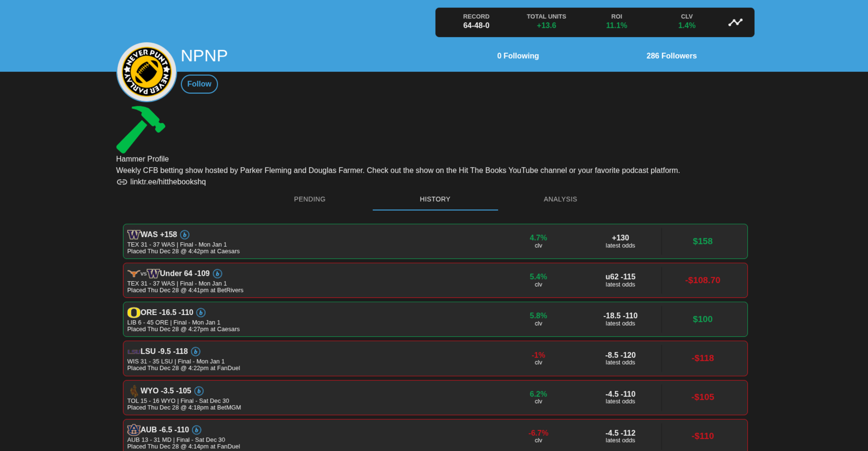Click the Oregon Ducks logo on ORE -16.5 bet

click(x=134, y=312)
